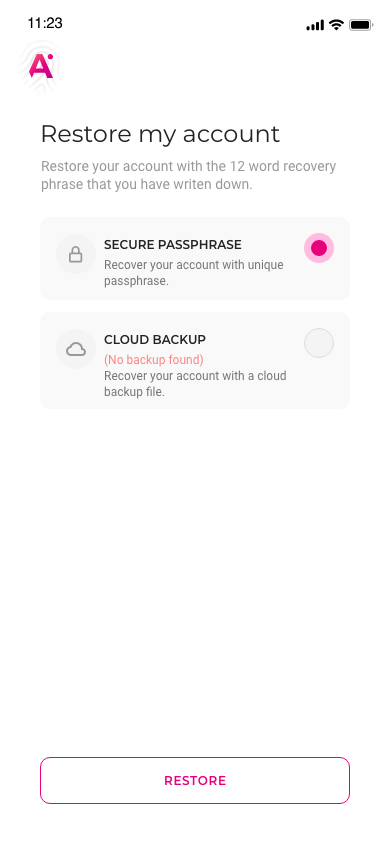390x844 pixels.
Task: Tap the cellular signal bars icon
Action: pos(315,25)
